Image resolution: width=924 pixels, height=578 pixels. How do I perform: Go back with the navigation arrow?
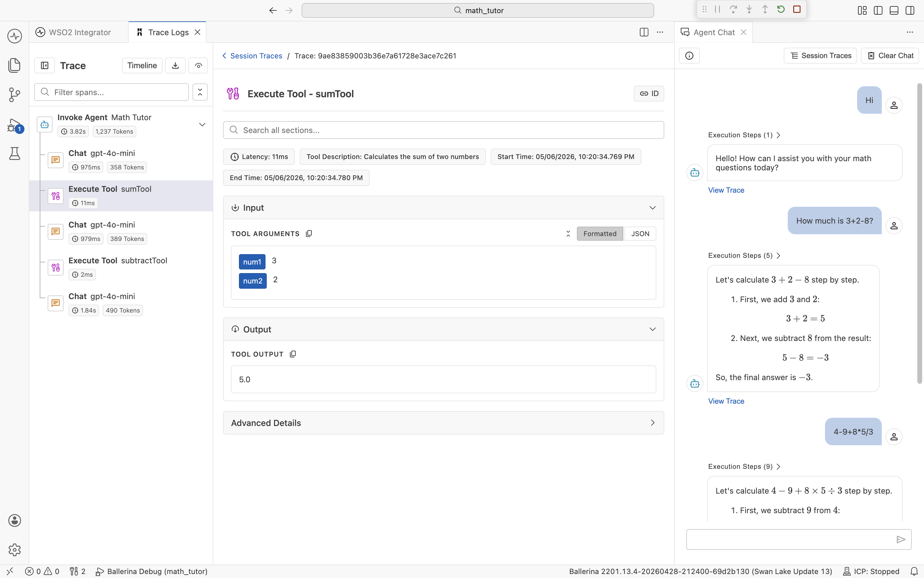pos(273,10)
